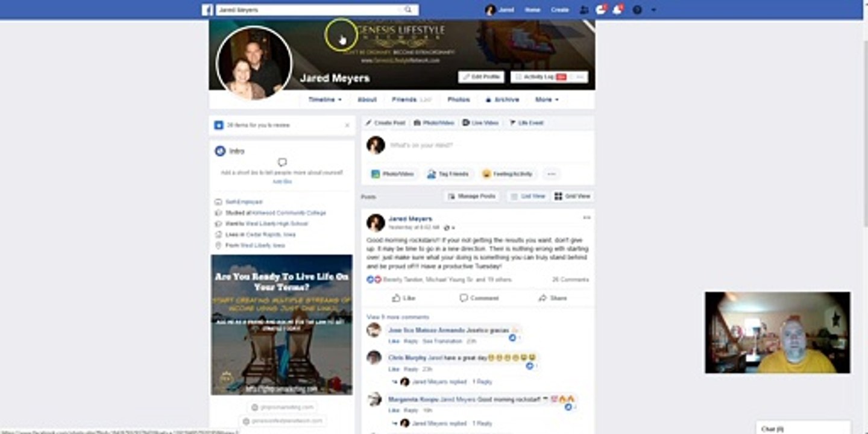Switch posts to Grid View

click(x=573, y=197)
